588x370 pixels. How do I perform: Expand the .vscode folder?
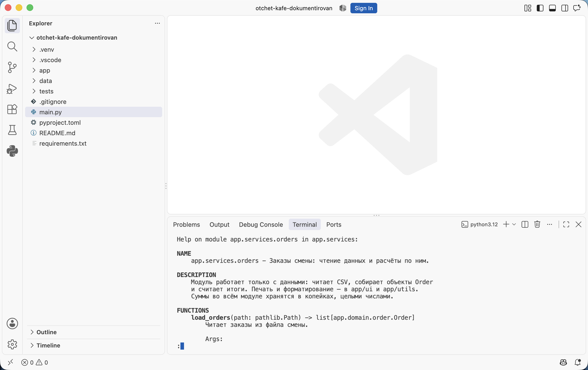[x=94, y=60]
